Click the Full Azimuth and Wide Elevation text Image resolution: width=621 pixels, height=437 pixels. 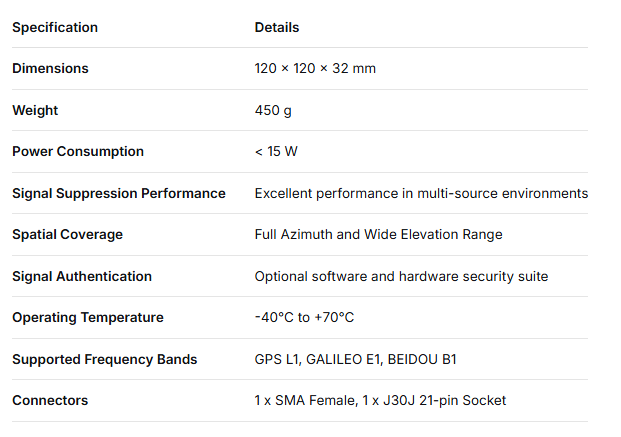point(378,234)
